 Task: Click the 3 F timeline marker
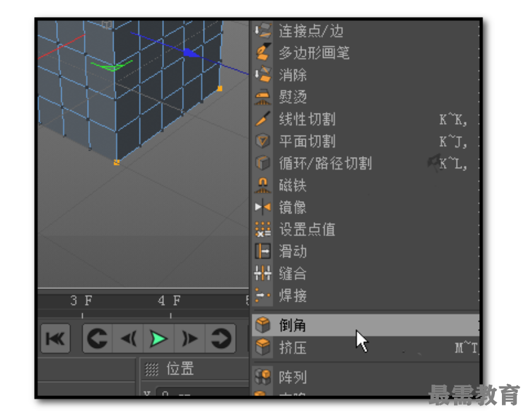tap(81, 301)
